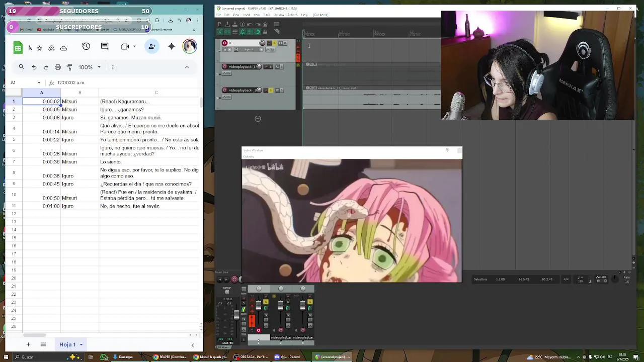Open the all sheets list menu
Viewport: 644px width, 362px height.
point(43,344)
